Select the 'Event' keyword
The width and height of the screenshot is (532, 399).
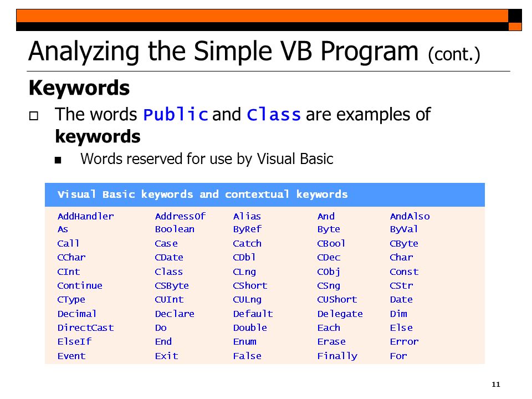pos(71,356)
